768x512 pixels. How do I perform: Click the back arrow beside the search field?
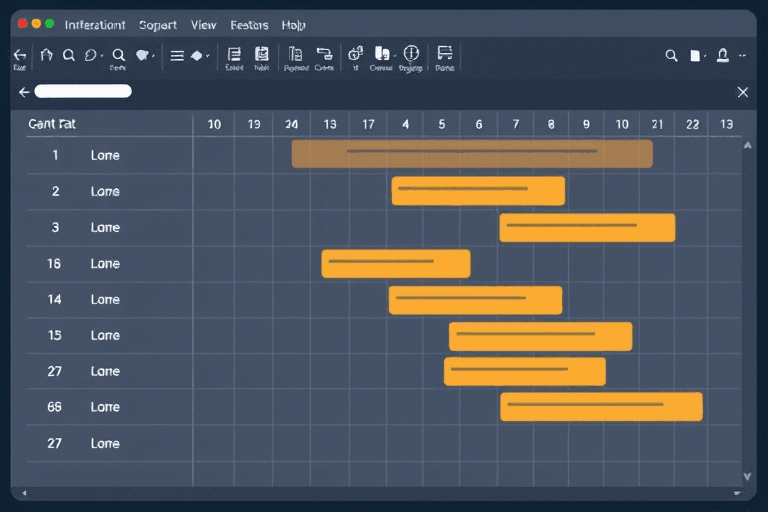point(24,92)
